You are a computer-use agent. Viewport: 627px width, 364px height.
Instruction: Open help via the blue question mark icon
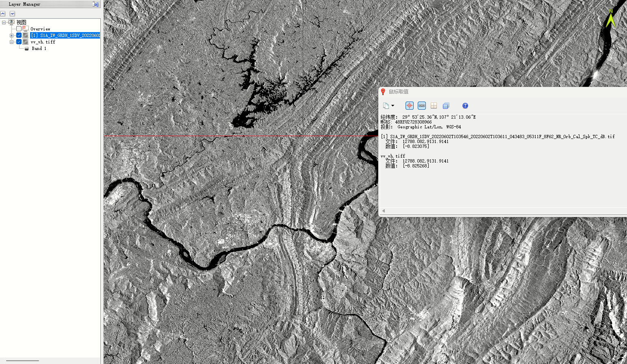pyautogui.click(x=464, y=106)
